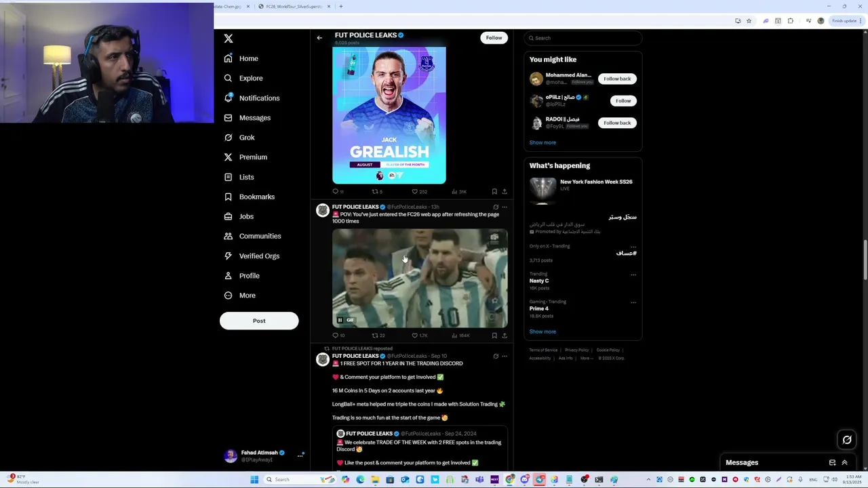
Task: Open more options on FC26 web app post
Action: point(504,207)
